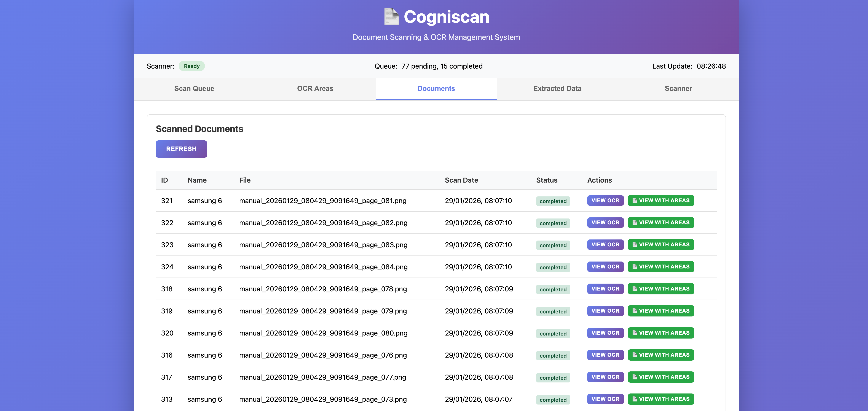Open the Scanner tab
Viewport: 868px width, 411px height.
[678, 89]
